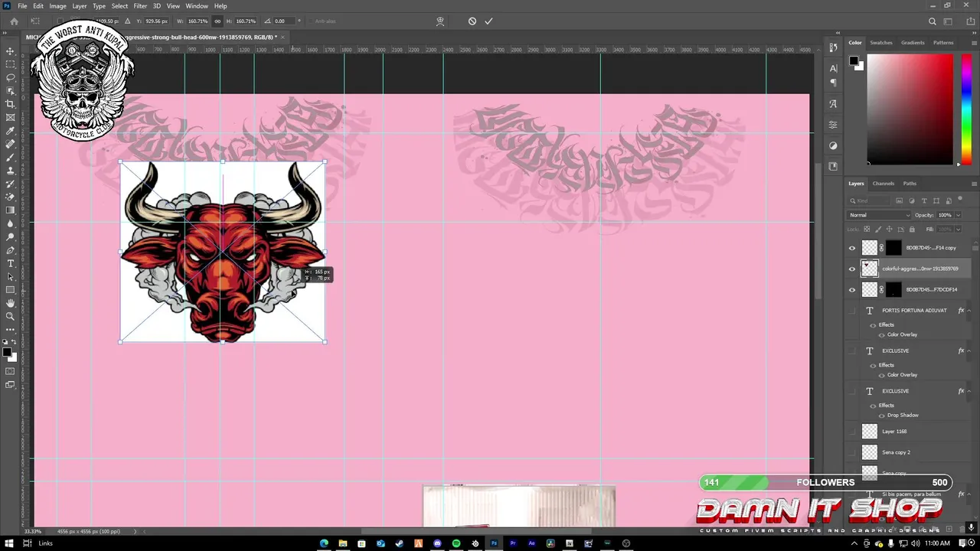Select the Path Selection tool
Image resolution: width=980 pixels, height=551 pixels.
[10, 276]
